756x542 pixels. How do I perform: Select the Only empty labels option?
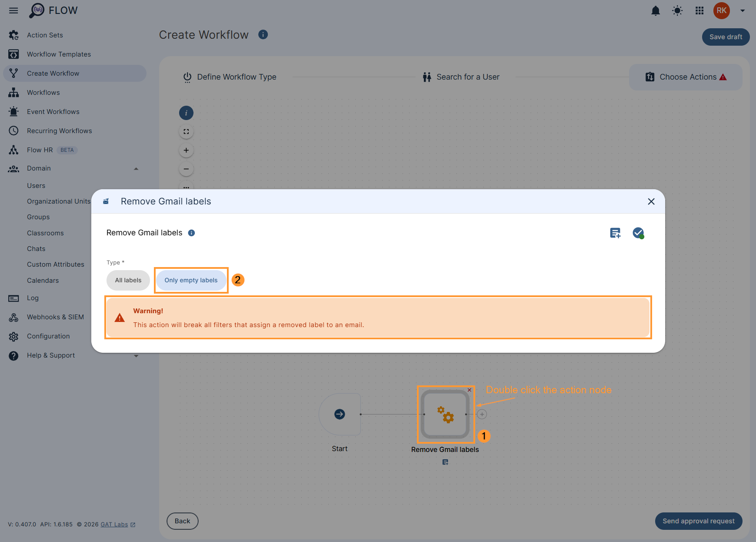(x=191, y=280)
